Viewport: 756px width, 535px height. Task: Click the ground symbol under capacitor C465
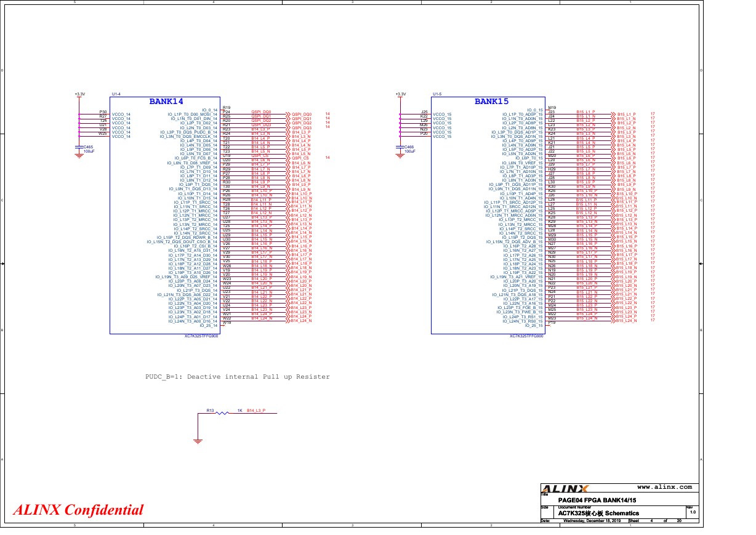coord(79,156)
